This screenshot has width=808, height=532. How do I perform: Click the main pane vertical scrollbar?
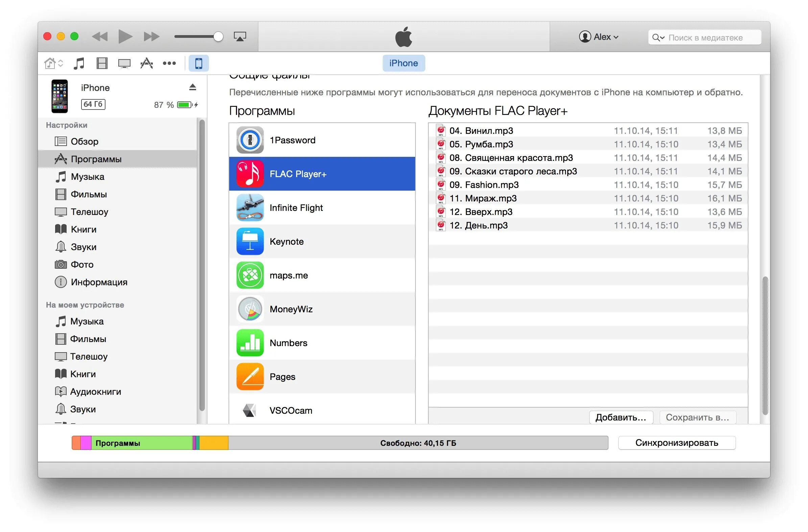765,345
